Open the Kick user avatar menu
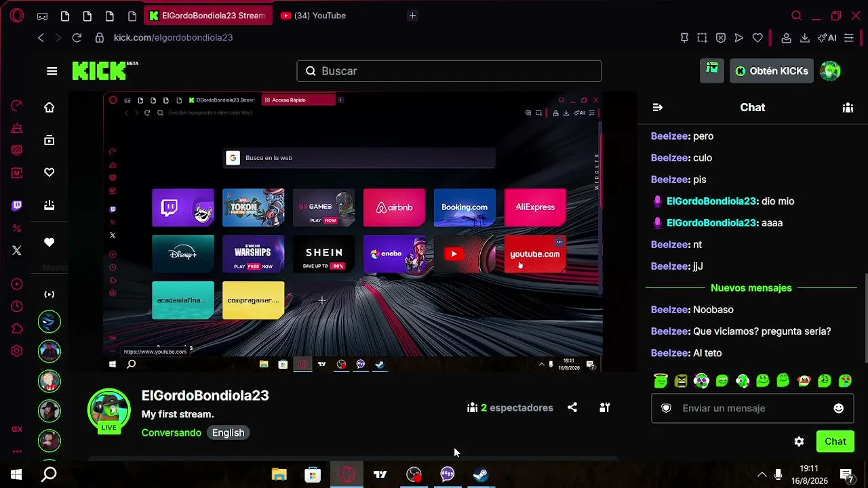The width and height of the screenshot is (868, 488). [830, 70]
